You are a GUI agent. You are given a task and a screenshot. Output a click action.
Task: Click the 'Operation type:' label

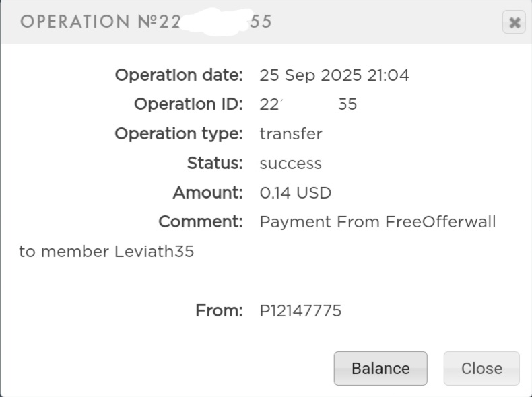pyautogui.click(x=178, y=134)
